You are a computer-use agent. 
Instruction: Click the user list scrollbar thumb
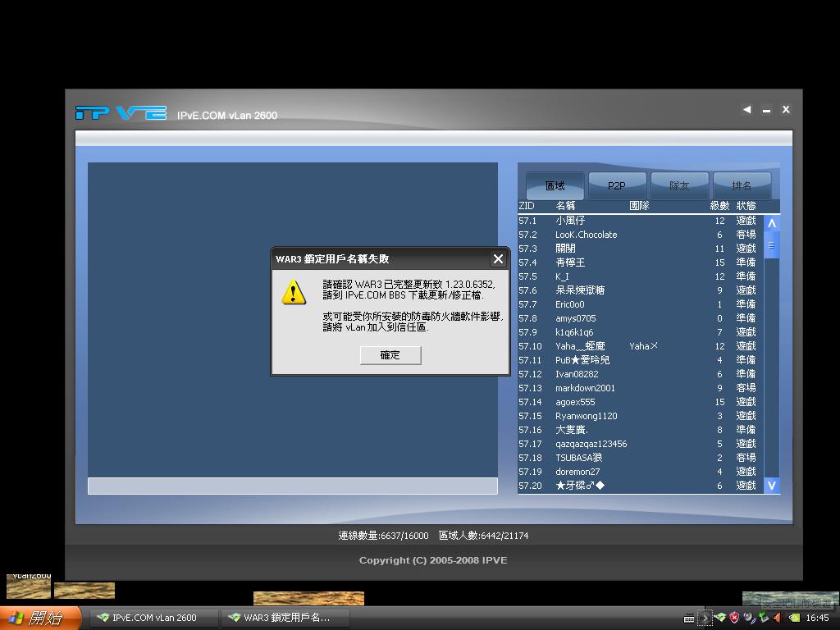771,245
